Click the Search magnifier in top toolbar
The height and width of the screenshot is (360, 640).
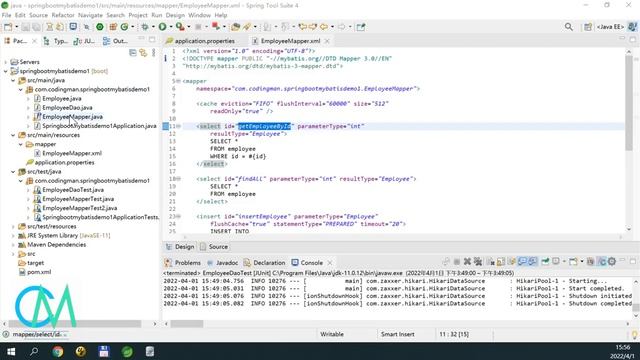[x=569, y=27]
